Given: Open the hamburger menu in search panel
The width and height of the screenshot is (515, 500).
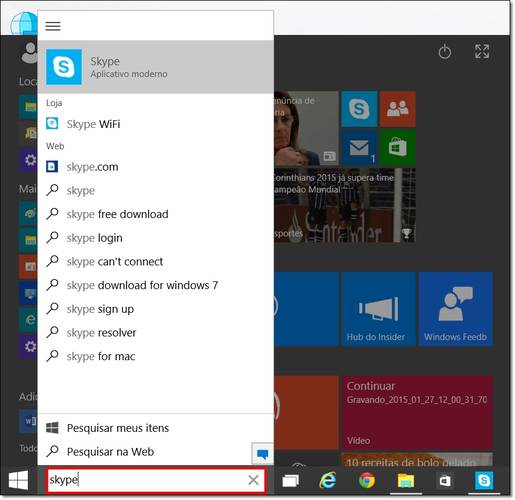Looking at the screenshot, I should [x=53, y=26].
